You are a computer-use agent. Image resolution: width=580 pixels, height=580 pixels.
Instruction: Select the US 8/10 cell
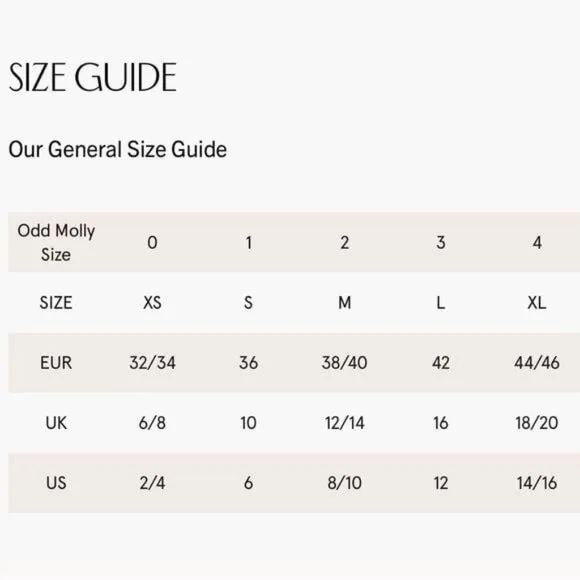(x=345, y=483)
